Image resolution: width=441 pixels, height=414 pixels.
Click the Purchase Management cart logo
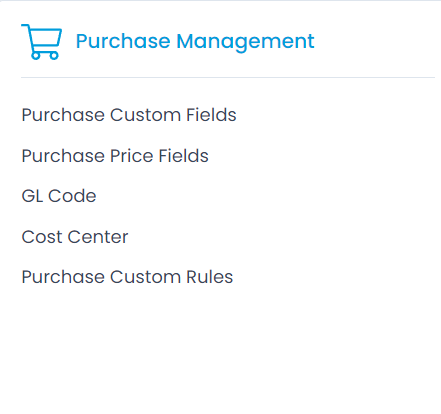(x=42, y=42)
